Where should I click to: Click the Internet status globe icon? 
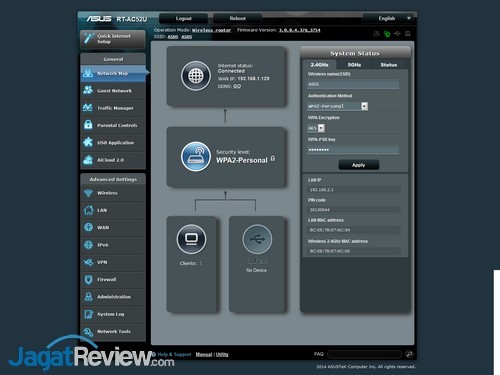196,76
